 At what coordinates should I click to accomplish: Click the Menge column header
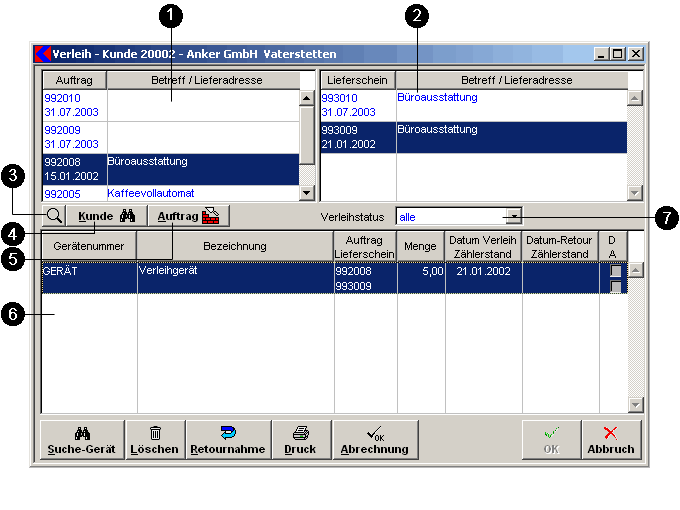click(421, 246)
